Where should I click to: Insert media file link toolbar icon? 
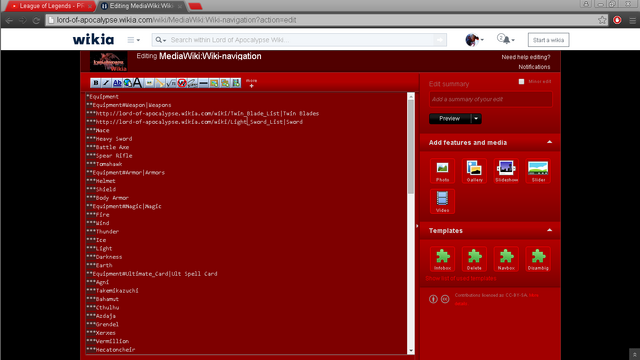click(x=160, y=83)
